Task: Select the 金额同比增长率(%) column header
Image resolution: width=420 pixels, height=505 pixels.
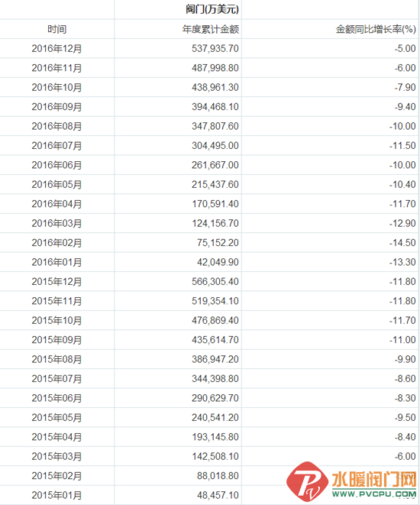Action: (376, 29)
